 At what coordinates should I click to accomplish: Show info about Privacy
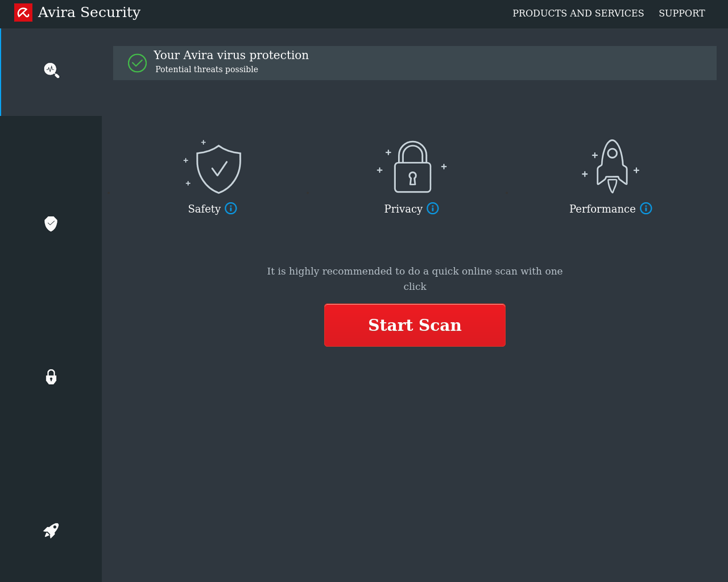pos(433,208)
